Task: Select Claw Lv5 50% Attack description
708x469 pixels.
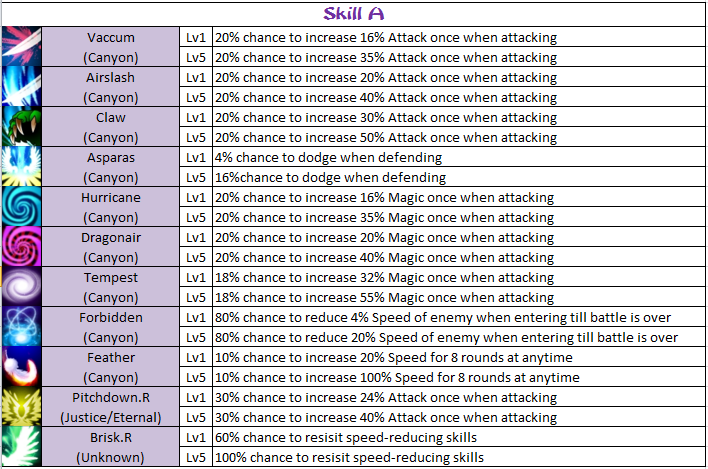Action: tap(386, 138)
